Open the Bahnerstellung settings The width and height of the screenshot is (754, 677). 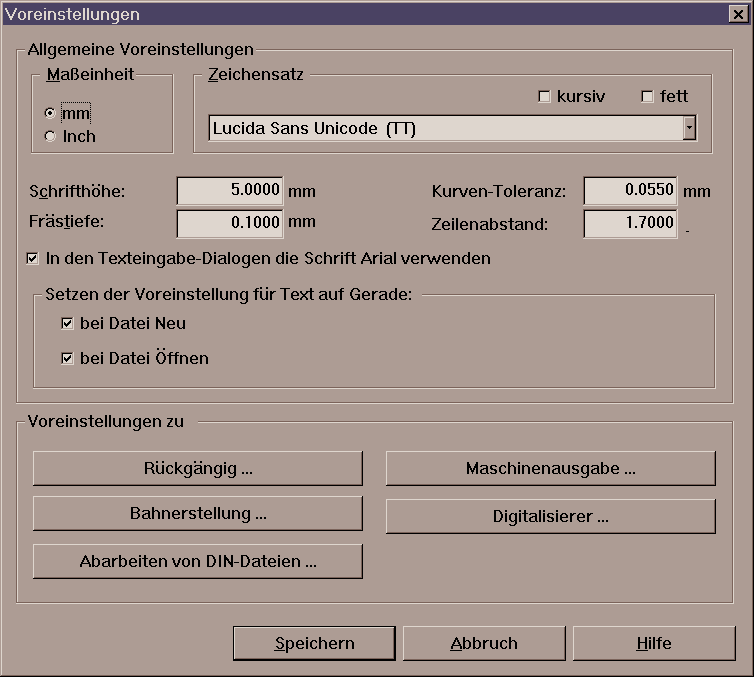pos(197,514)
